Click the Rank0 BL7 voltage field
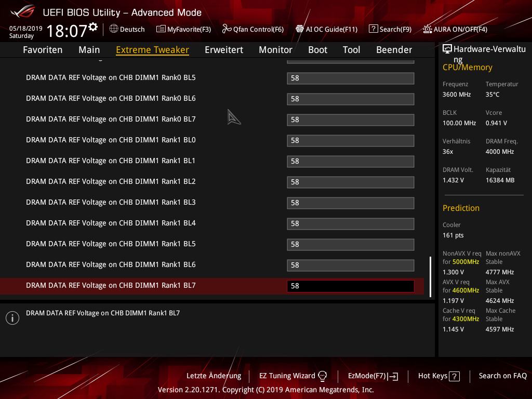 point(351,120)
